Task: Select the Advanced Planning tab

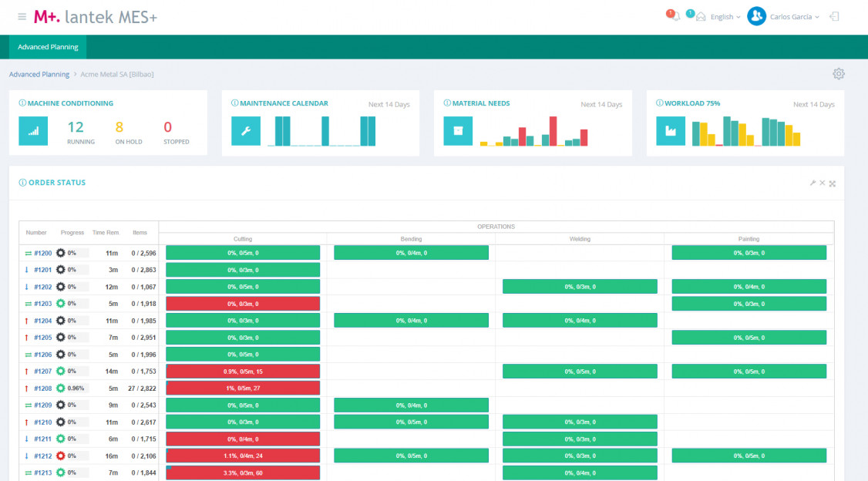Action: click(48, 47)
